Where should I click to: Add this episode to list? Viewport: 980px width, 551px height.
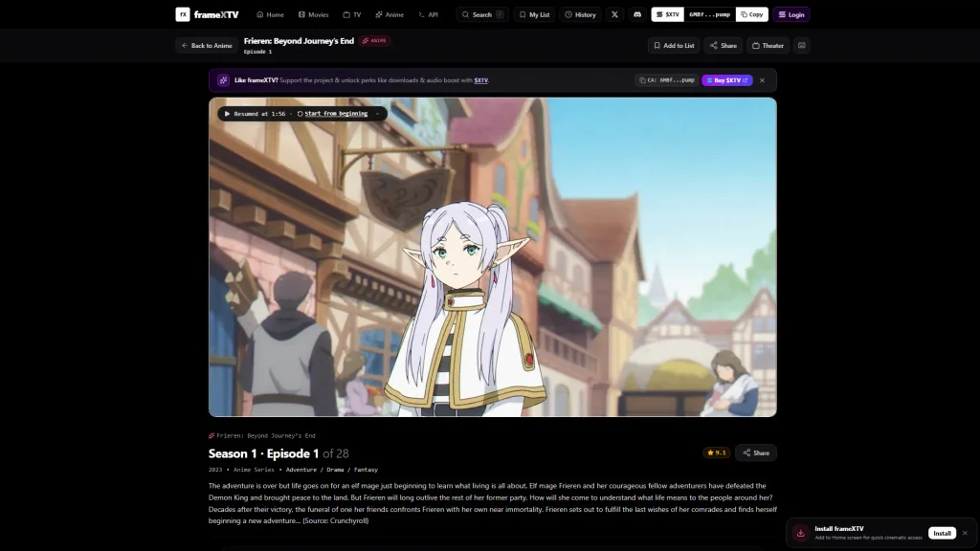coord(674,46)
